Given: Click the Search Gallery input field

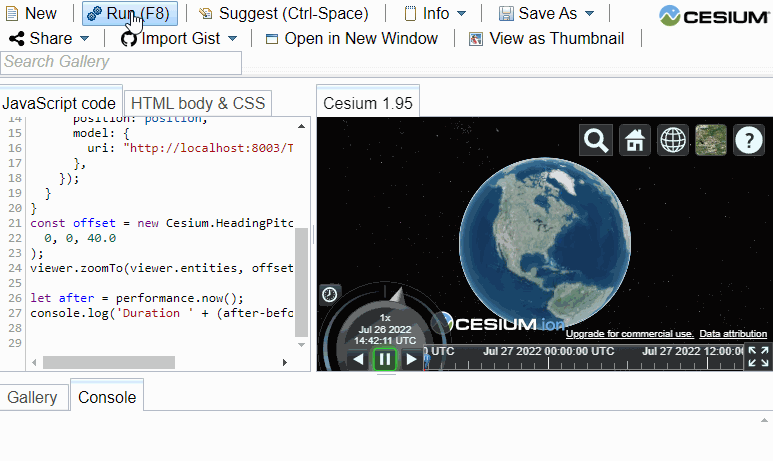Looking at the screenshot, I should [x=121, y=63].
